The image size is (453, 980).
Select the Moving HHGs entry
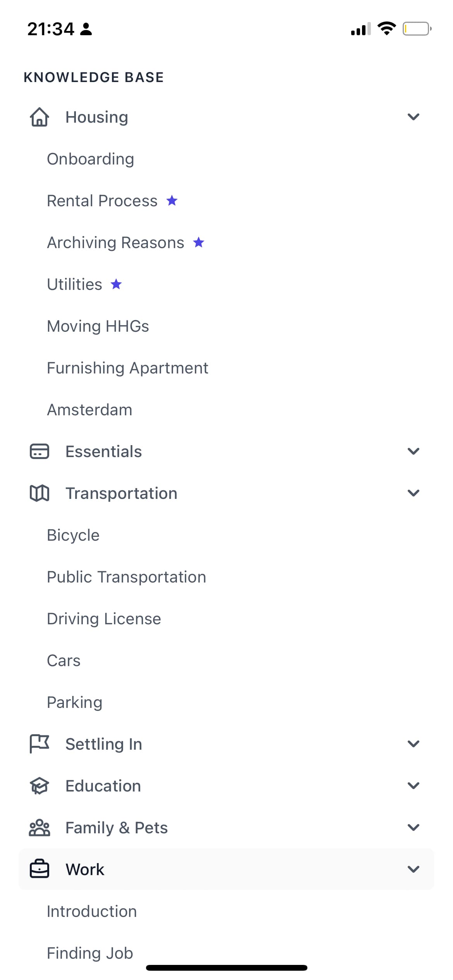98,326
